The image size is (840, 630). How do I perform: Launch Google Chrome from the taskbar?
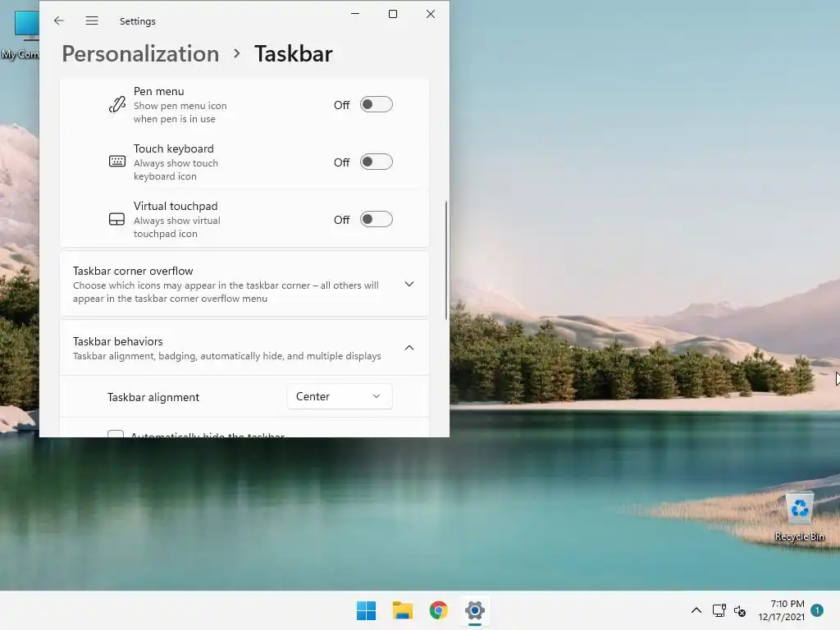439,610
